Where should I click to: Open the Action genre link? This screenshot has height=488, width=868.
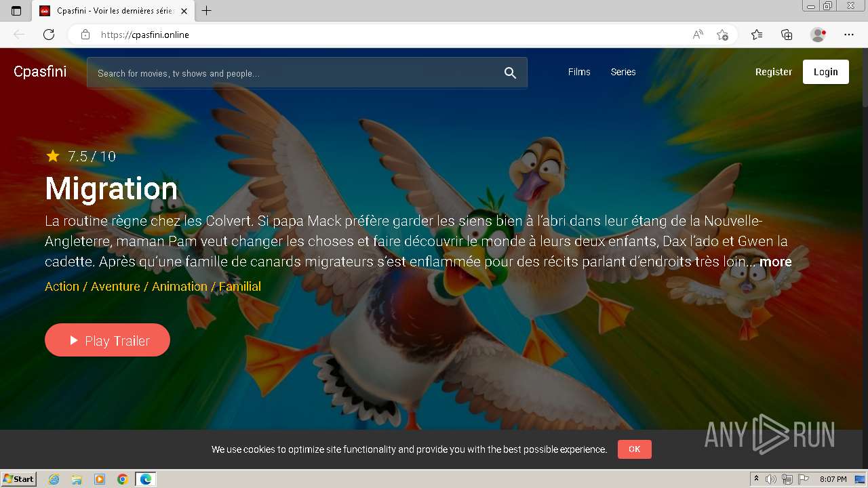point(62,287)
